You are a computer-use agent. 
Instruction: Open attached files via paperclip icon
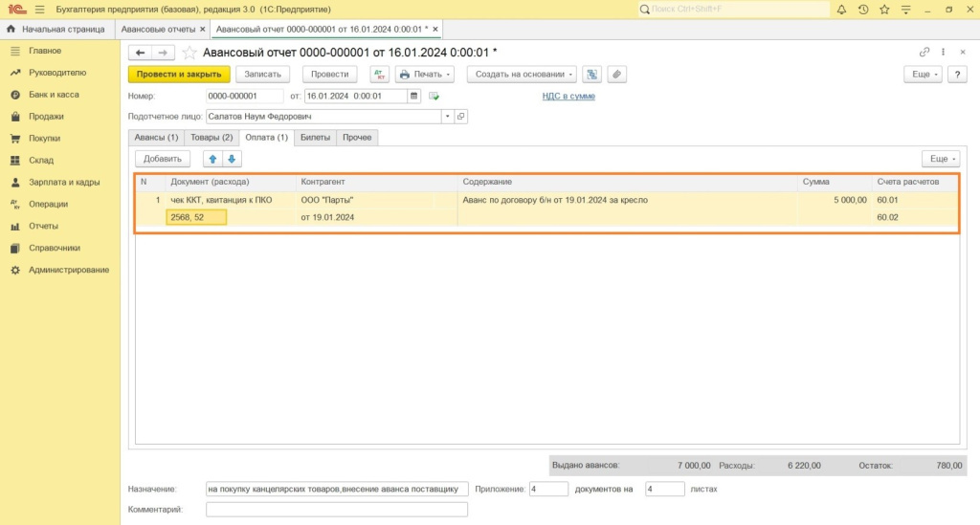[617, 75]
